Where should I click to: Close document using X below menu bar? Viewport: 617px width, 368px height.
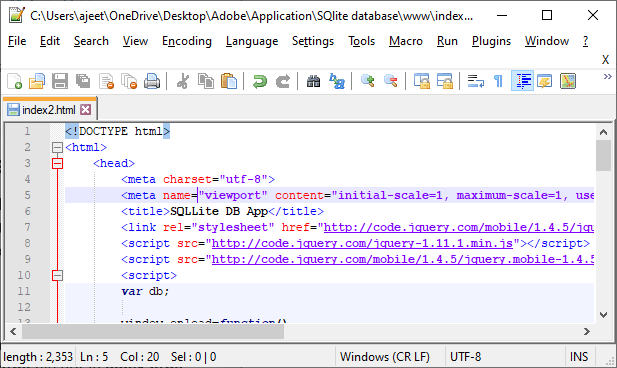[605, 60]
